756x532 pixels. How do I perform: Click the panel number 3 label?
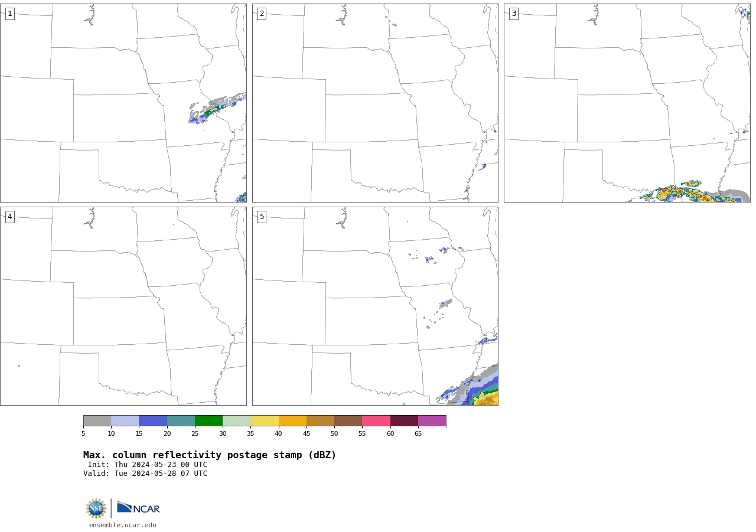[513, 14]
